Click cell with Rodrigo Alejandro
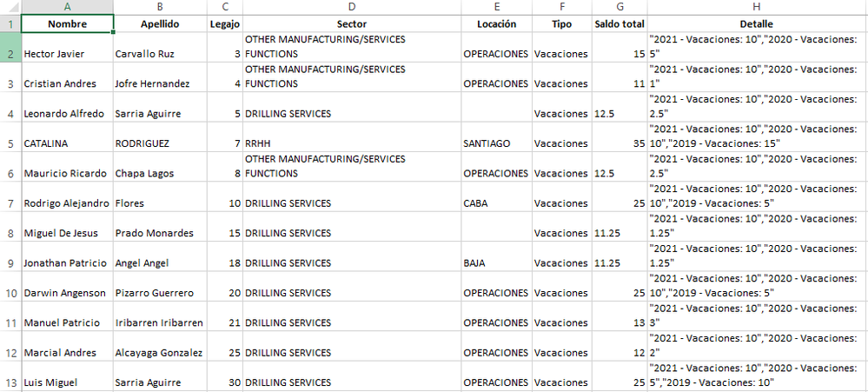The height and width of the screenshot is (392, 868). click(x=68, y=196)
